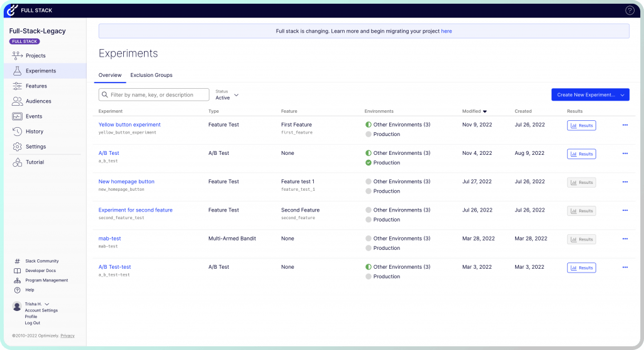644x350 pixels.
Task: Open the Create New Experiment dropdown arrow
Action: [x=622, y=95]
